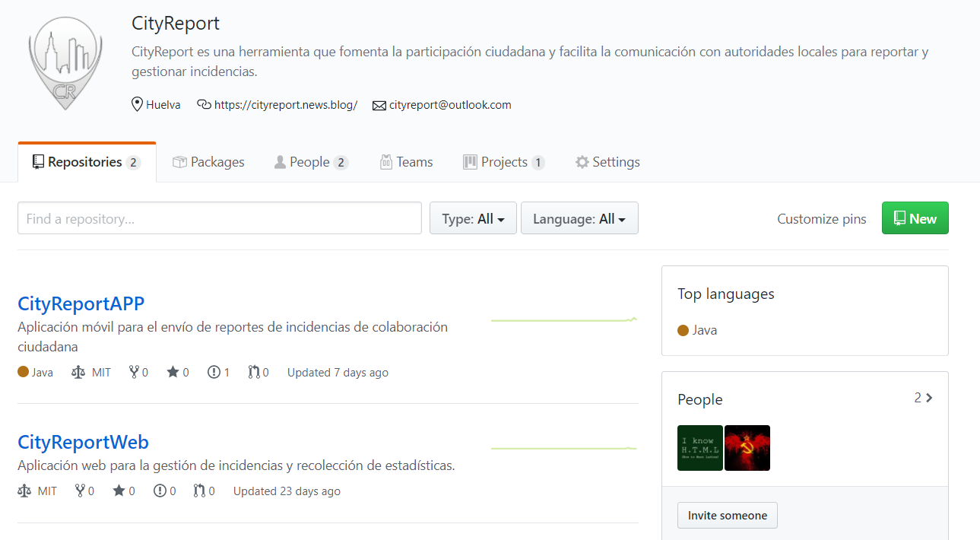Open the Packages tab
Screen dimensions: 980x540
pos(208,162)
